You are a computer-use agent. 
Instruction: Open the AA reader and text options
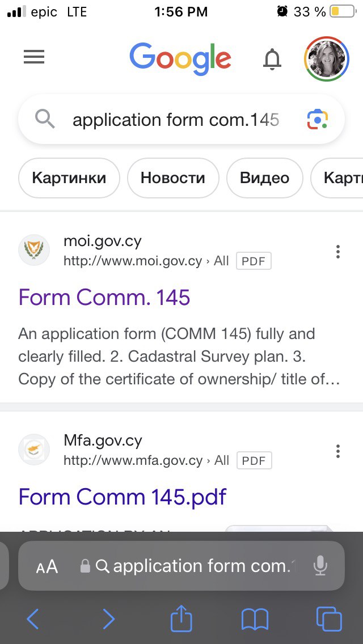point(47,566)
